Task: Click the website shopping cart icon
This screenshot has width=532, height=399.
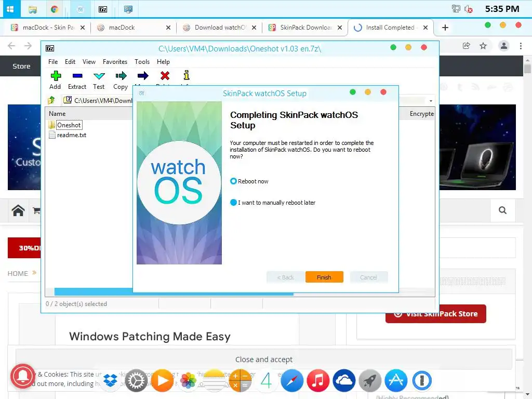Action: [x=36, y=211]
